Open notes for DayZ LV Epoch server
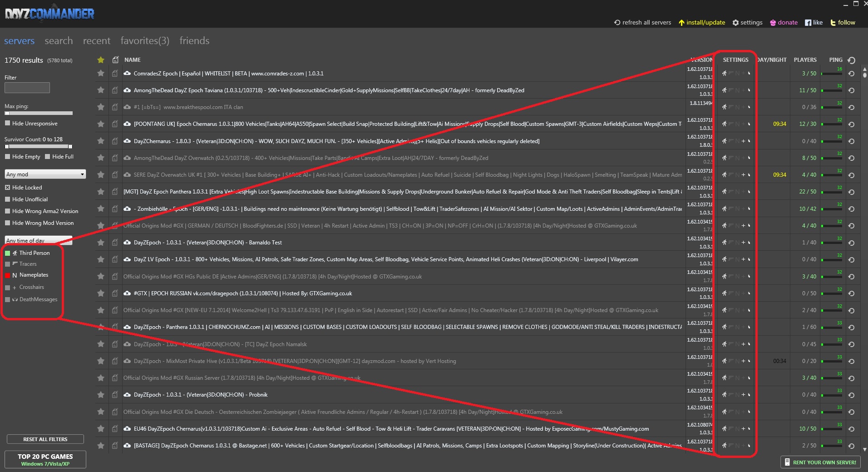The width and height of the screenshot is (868, 472). pyautogui.click(x=115, y=259)
